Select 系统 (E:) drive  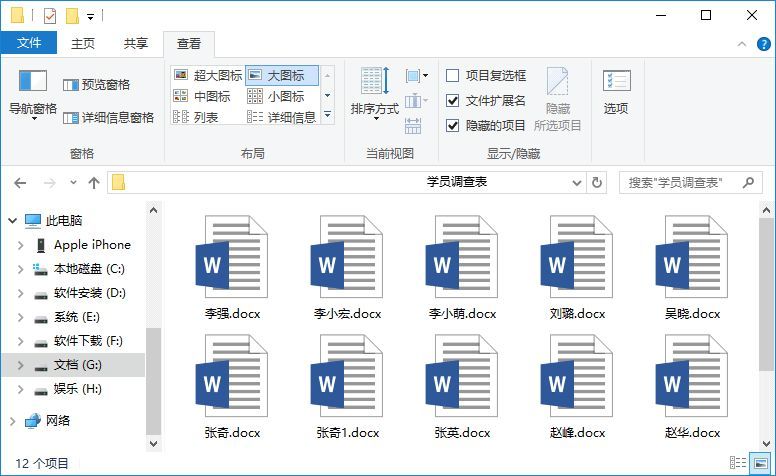(x=67, y=317)
